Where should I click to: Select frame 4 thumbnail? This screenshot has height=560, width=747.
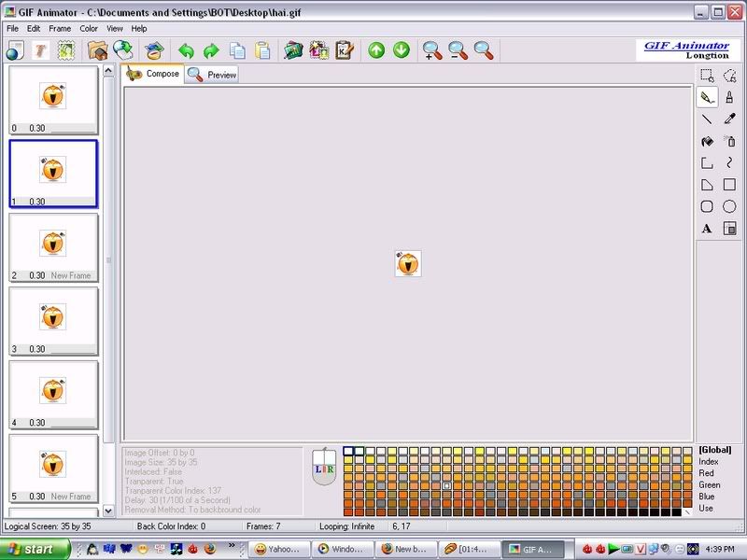pyautogui.click(x=53, y=395)
